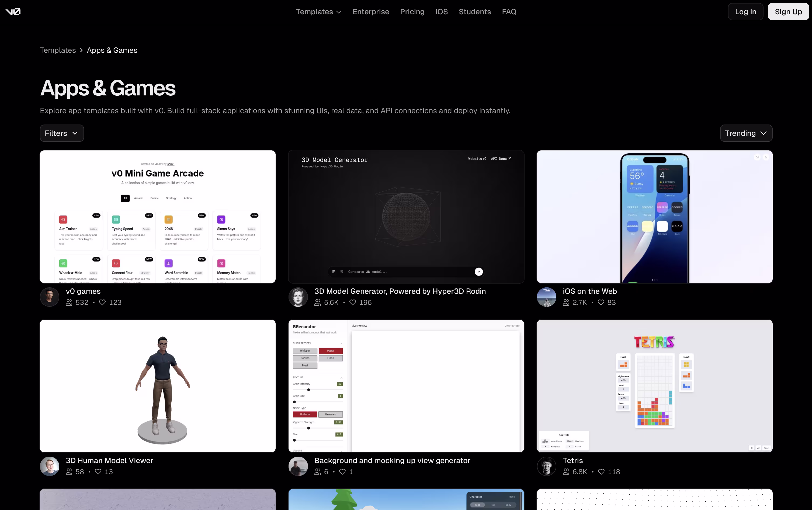The height and width of the screenshot is (510, 812).
Task: Open the Tetris title link
Action: [573, 460]
